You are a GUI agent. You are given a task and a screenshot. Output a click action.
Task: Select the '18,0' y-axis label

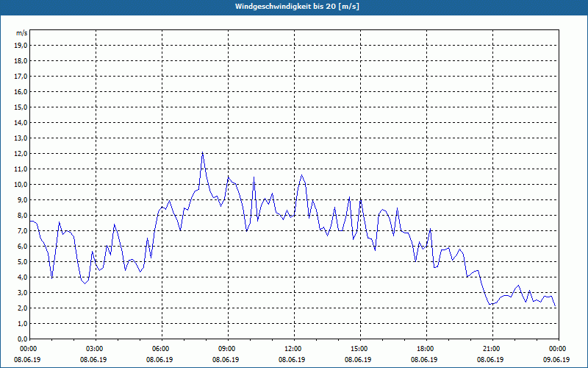(x=21, y=61)
